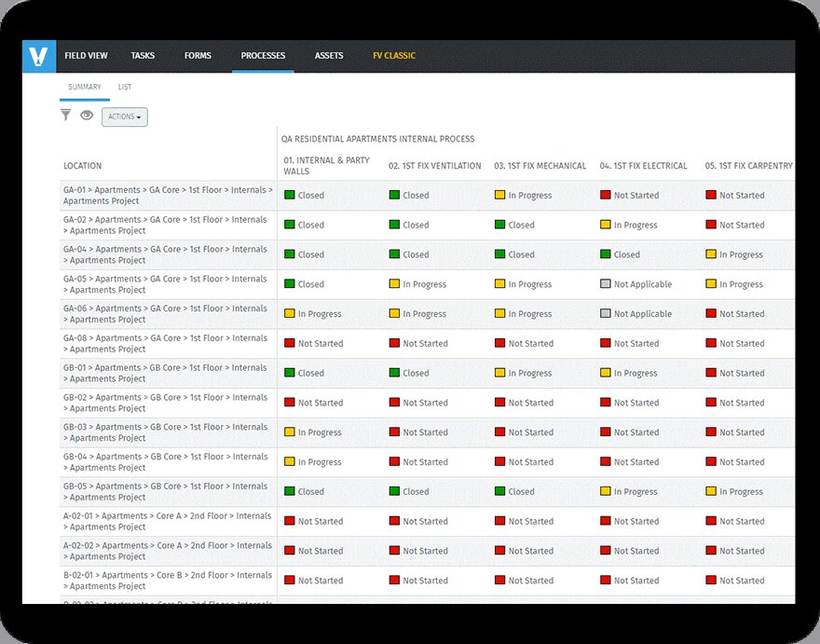
Task: Click green Closed icon for GB-05 Mechanical
Action: pos(500,492)
